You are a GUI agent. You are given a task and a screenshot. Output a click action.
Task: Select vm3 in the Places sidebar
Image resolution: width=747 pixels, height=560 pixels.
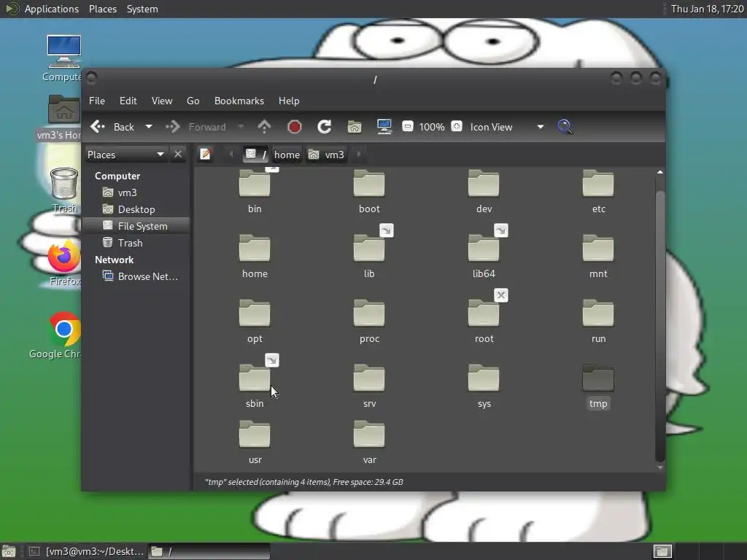[136, 192]
